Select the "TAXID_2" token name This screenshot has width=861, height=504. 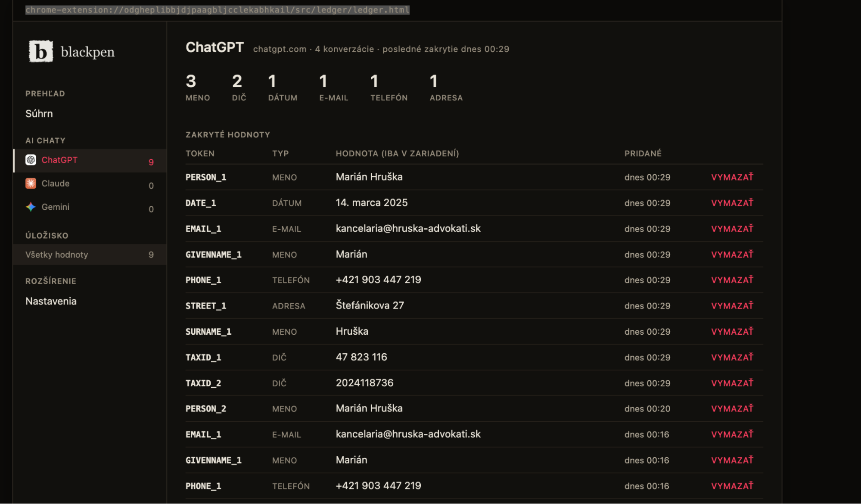click(x=203, y=383)
